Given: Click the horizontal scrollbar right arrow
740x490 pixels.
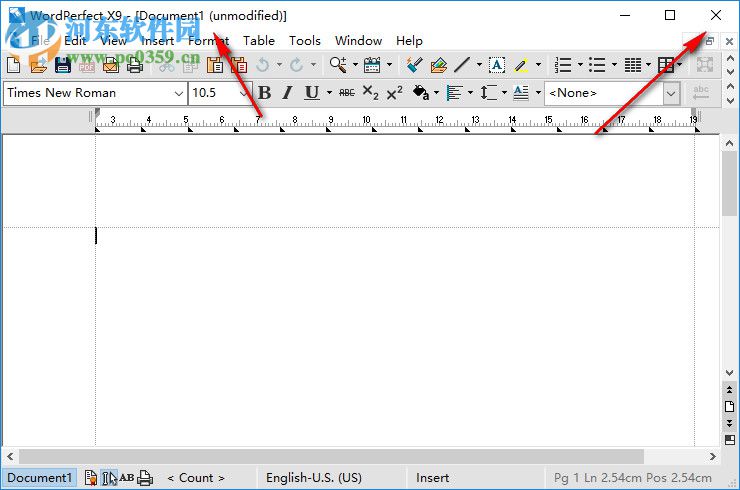Looking at the screenshot, I should click(x=713, y=456).
